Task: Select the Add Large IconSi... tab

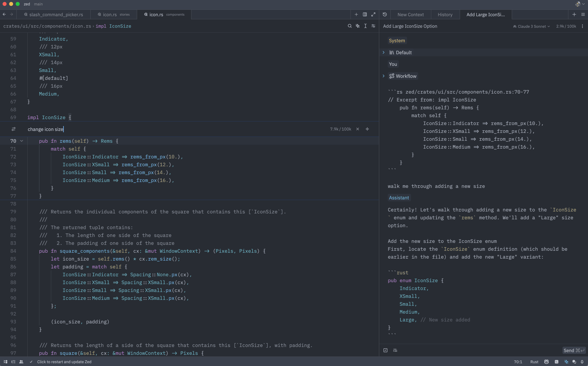Action: point(486,14)
